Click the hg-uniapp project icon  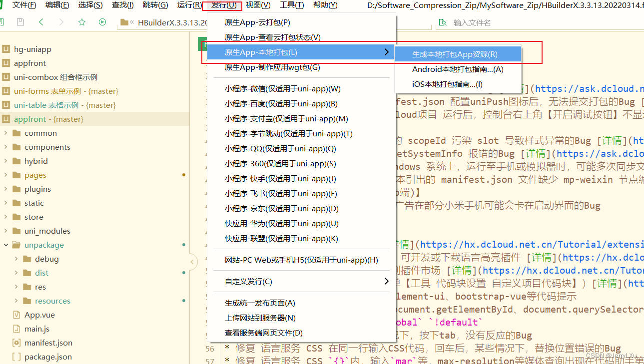pyautogui.click(x=6, y=49)
